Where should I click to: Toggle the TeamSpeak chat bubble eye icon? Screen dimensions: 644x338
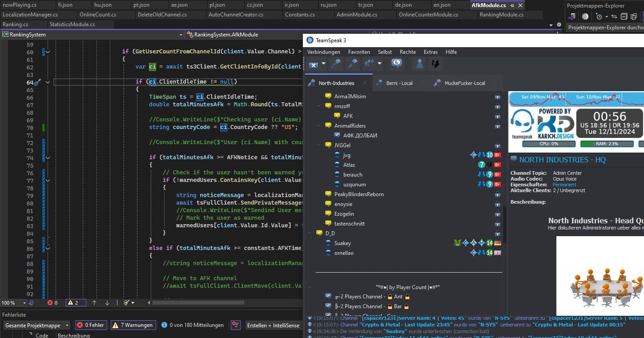pos(396,64)
